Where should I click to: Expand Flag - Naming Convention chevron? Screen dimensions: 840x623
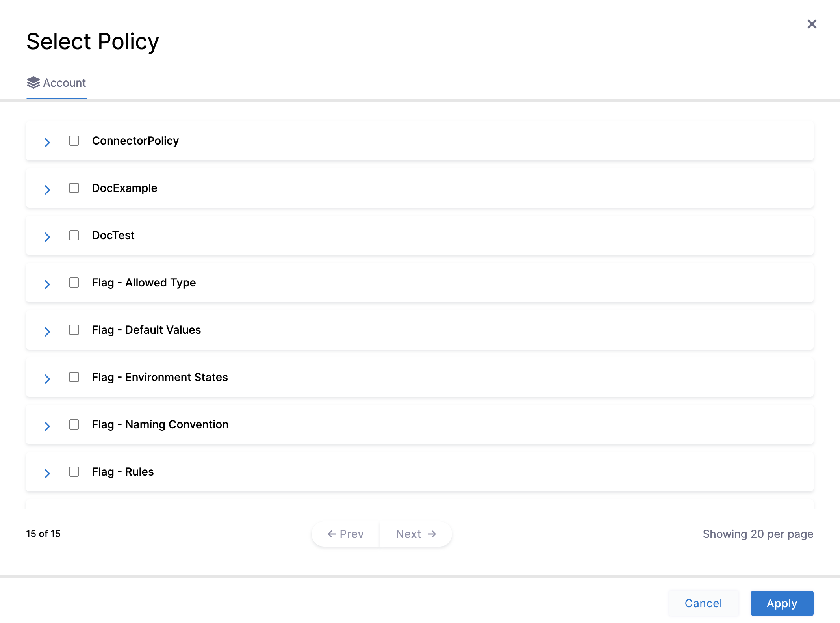(47, 426)
